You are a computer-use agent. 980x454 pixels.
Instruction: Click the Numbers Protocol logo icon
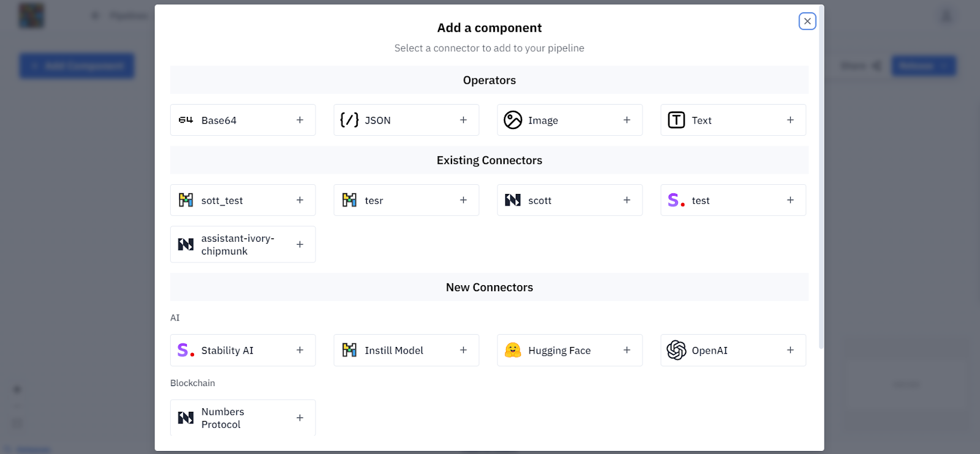[x=186, y=418]
